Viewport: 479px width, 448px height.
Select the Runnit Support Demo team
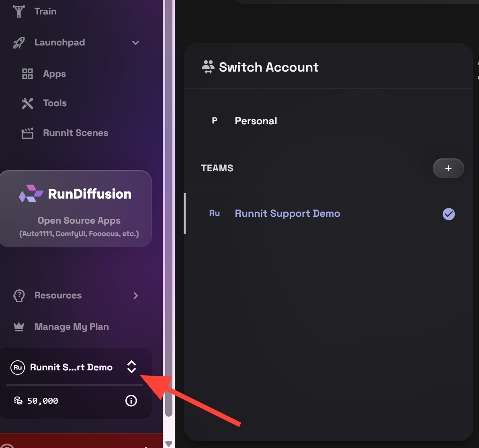point(287,214)
